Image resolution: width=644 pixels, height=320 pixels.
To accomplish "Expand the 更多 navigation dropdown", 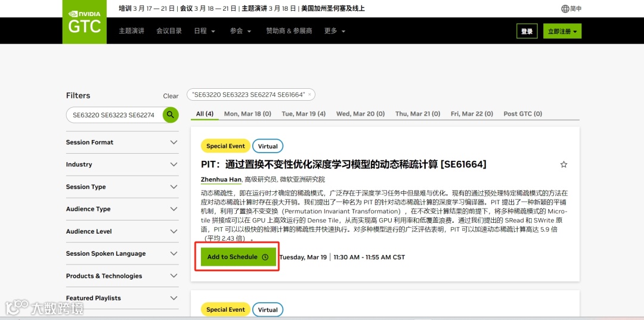I will coord(335,31).
